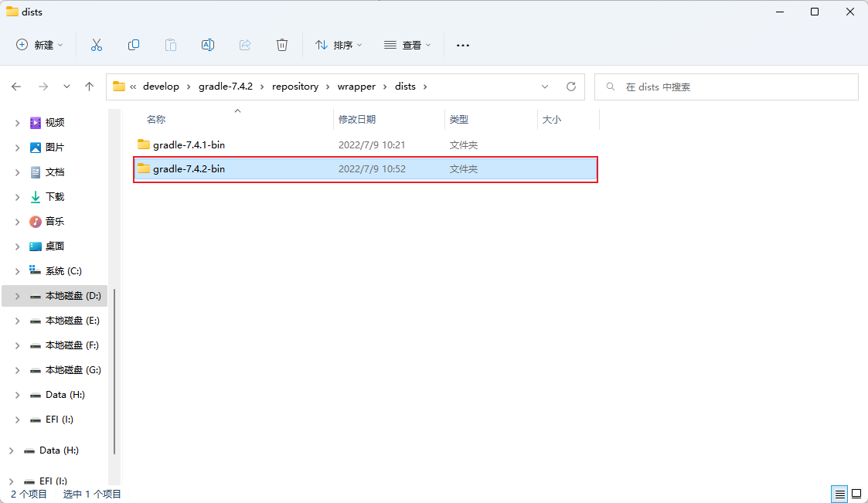
Task: Click the 系统 (C:) Windows drive icon
Action: 36,270
